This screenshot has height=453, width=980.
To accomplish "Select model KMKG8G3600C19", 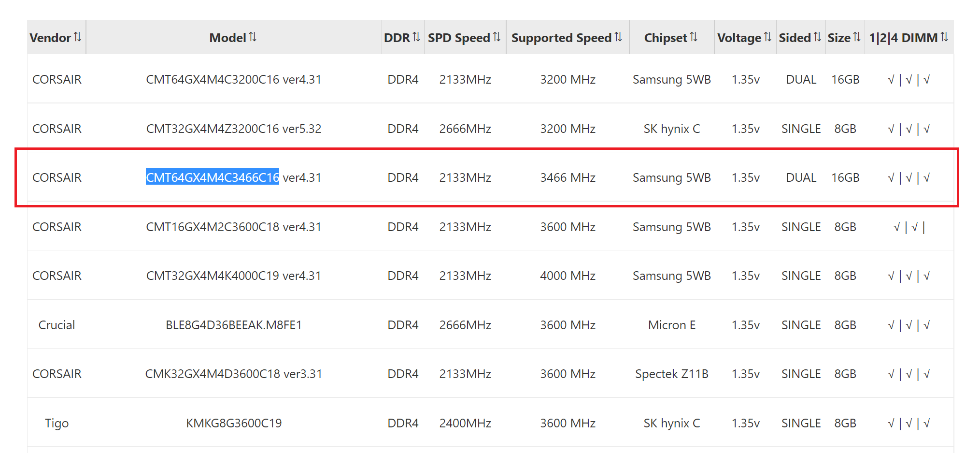I will click(234, 423).
